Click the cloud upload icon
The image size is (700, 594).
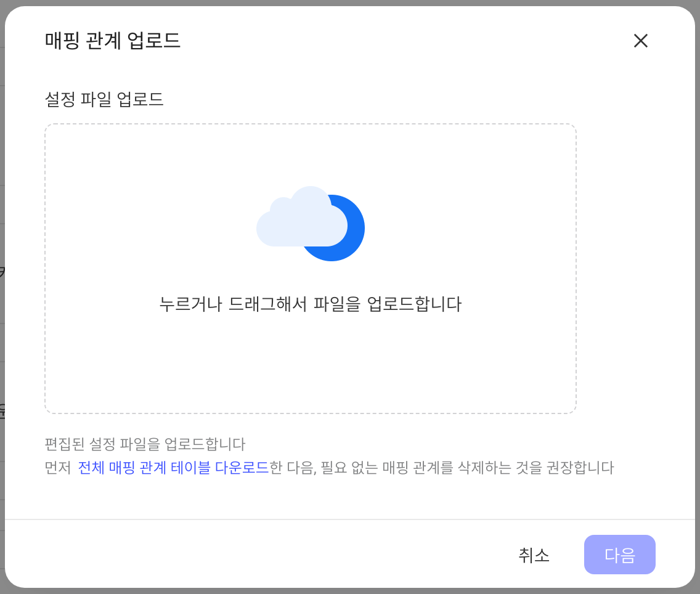tap(311, 224)
